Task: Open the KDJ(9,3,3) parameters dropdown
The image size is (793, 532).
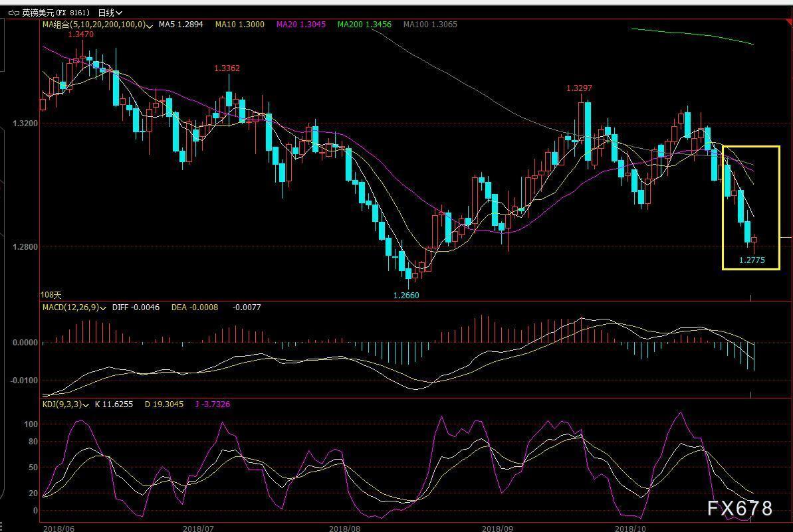Action: (x=86, y=404)
